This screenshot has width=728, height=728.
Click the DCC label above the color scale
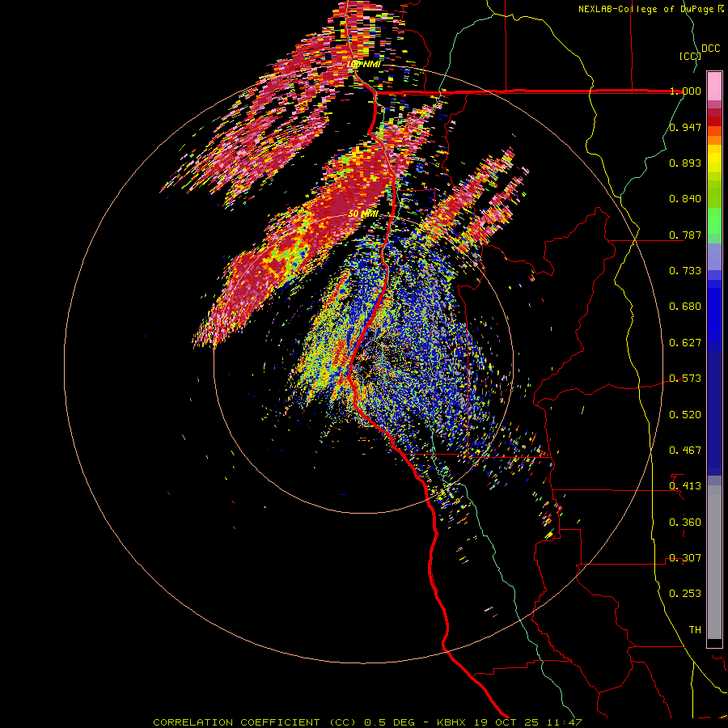[710, 49]
